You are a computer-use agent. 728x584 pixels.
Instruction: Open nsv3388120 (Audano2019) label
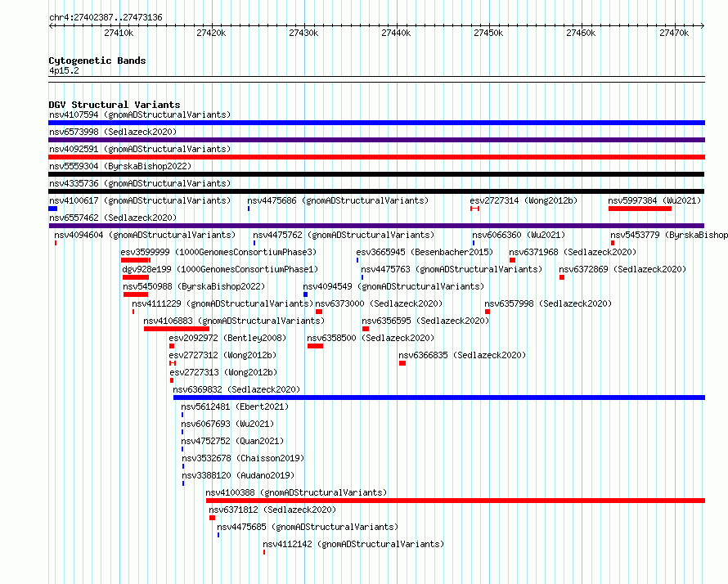[x=238, y=475]
